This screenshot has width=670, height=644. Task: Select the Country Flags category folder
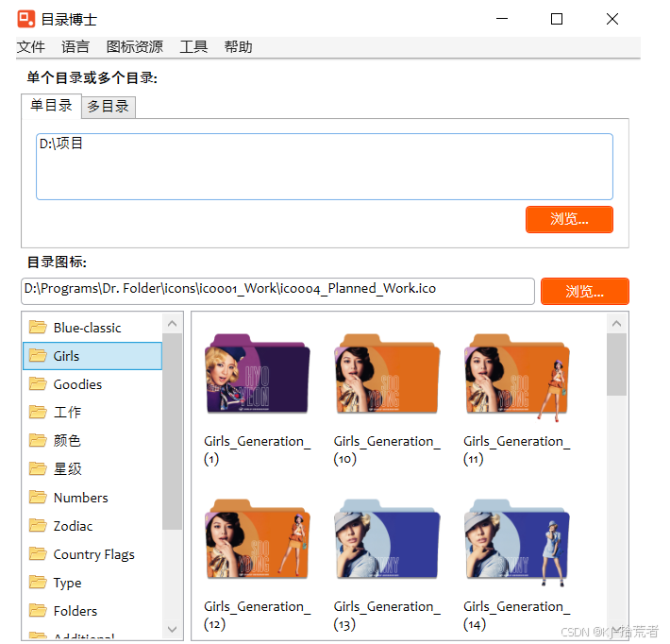(x=92, y=554)
